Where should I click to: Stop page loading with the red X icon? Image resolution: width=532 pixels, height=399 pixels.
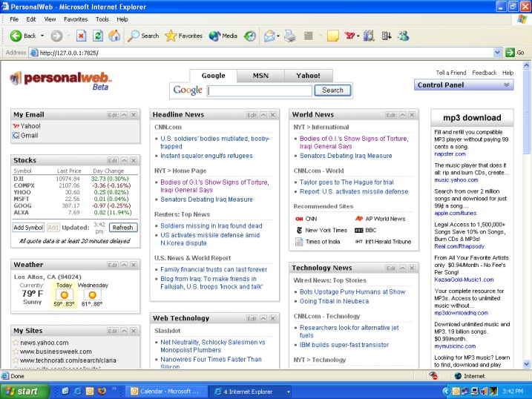[81, 36]
